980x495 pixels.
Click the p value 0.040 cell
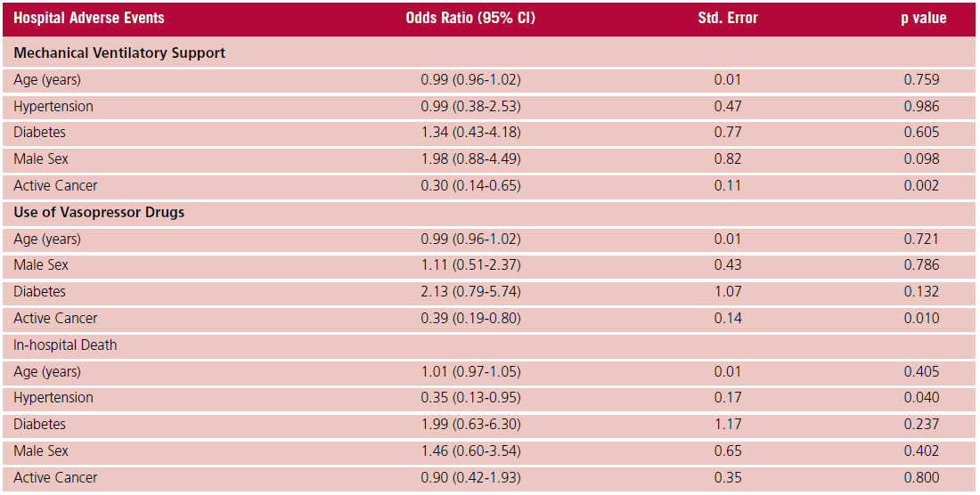pos(921,398)
